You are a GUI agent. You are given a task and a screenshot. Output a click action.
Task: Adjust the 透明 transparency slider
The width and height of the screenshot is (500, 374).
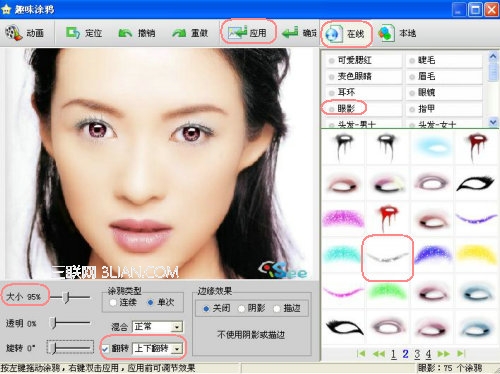coord(53,323)
